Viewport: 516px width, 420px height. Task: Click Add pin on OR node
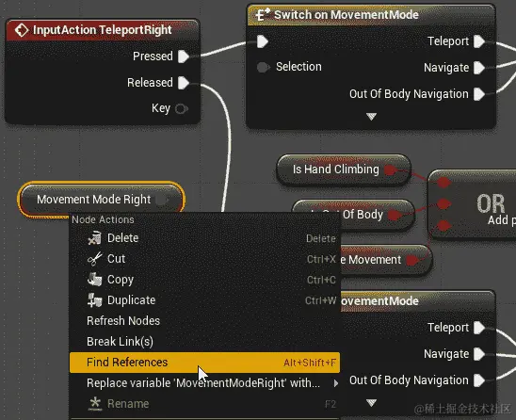pyautogui.click(x=501, y=220)
